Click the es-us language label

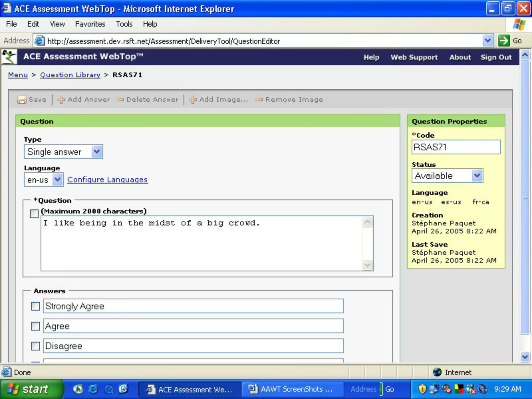pos(451,202)
